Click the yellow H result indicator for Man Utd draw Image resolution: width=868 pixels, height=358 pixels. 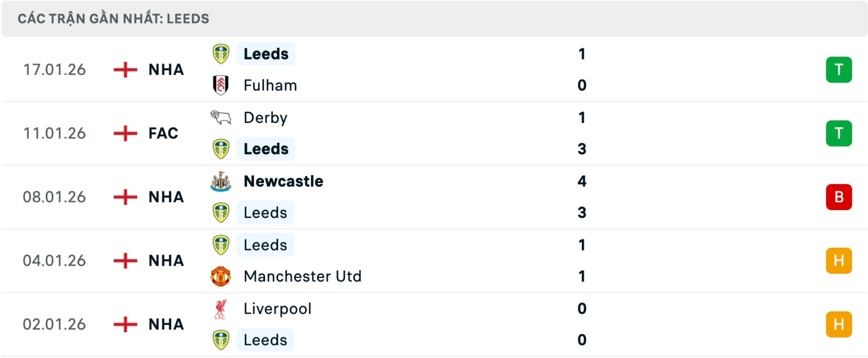pyautogui.click(x=839, y=260)
